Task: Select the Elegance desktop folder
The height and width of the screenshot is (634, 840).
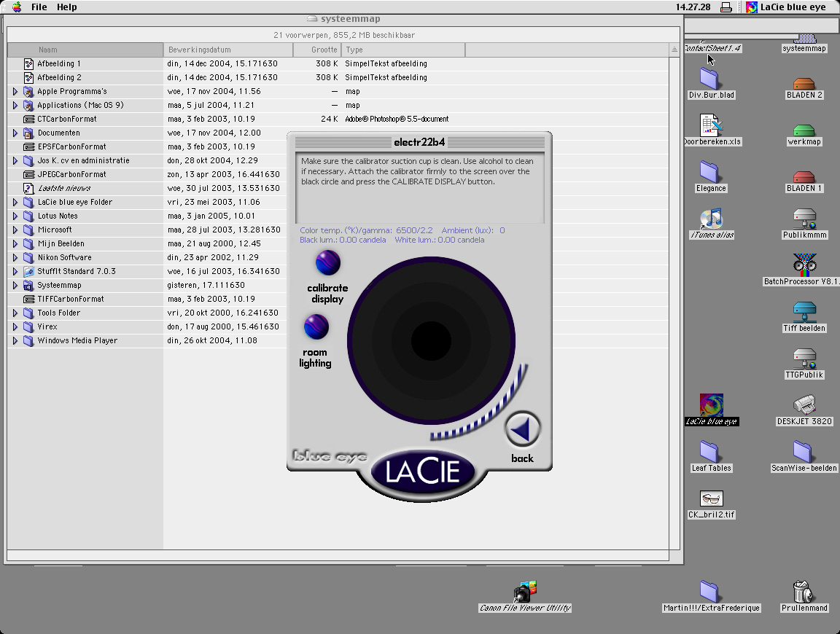Action: click(x=709, y=172)
